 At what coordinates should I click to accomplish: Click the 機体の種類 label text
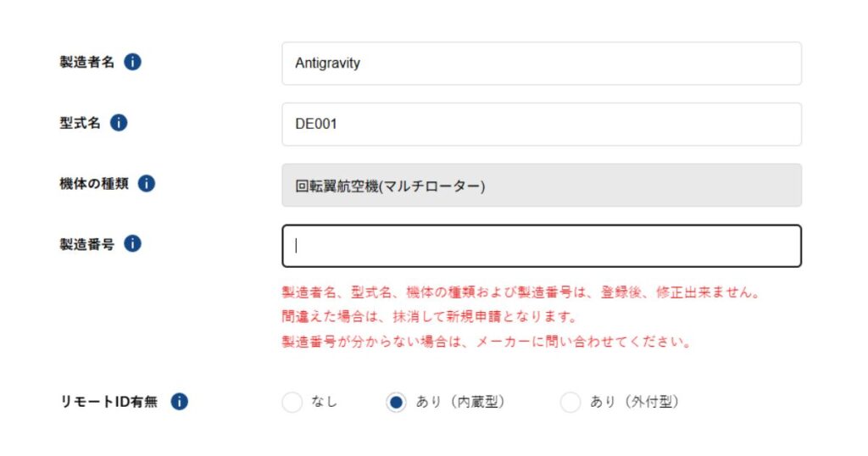point(93,183)
